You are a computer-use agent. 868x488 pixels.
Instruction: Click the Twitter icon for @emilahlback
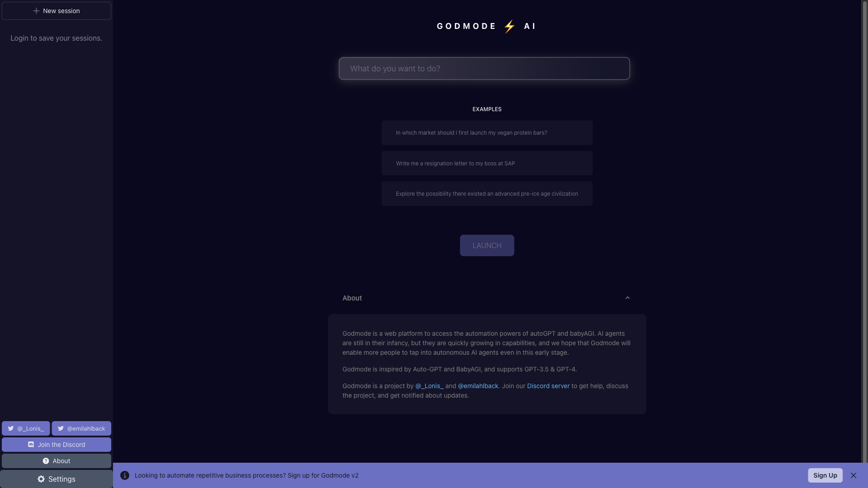click(x=61, y=428)
